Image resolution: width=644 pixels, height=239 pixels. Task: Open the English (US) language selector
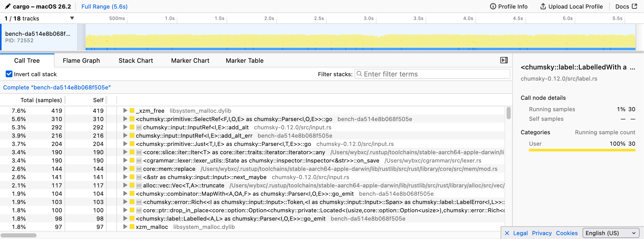(611, 233)
